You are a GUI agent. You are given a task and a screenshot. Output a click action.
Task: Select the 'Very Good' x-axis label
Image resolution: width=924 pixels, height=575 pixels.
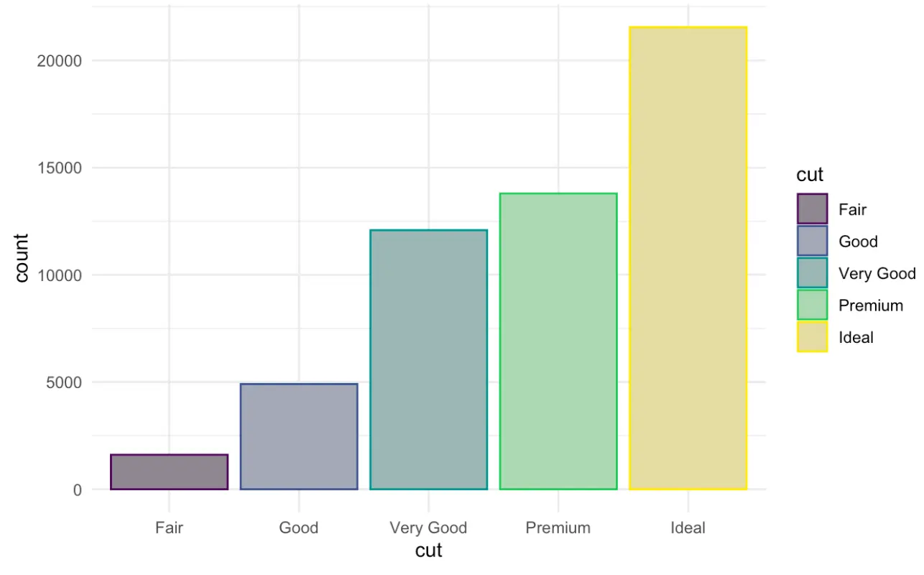point(428,528)
